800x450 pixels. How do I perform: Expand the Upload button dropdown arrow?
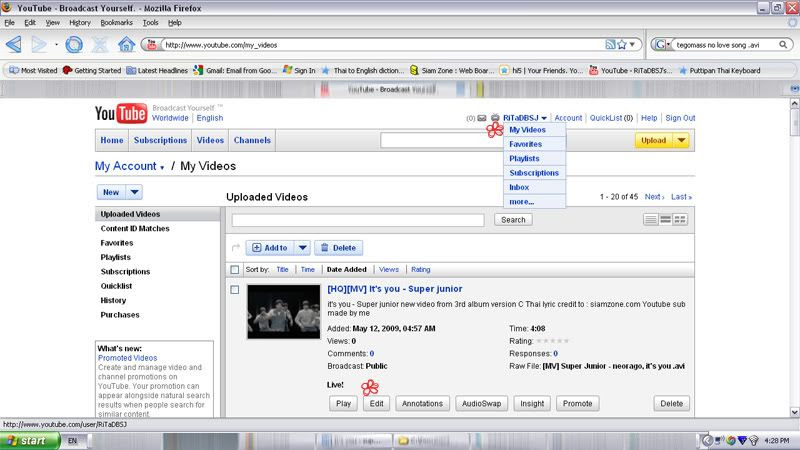[x=682, y=140]
